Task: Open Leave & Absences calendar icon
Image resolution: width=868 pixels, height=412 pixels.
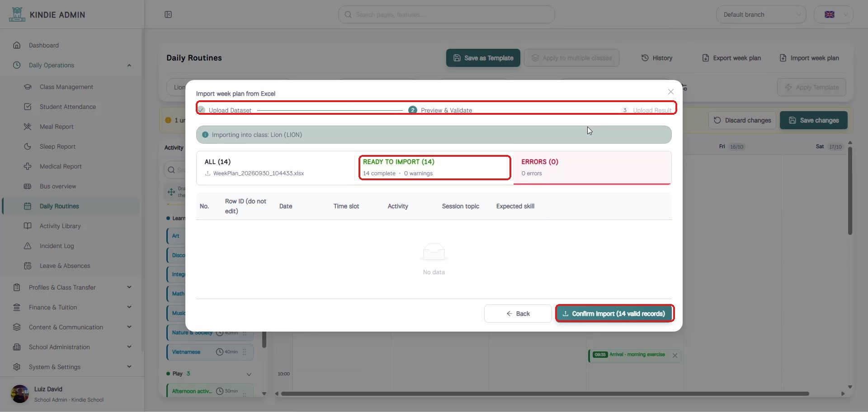Action: coord(28,266)
